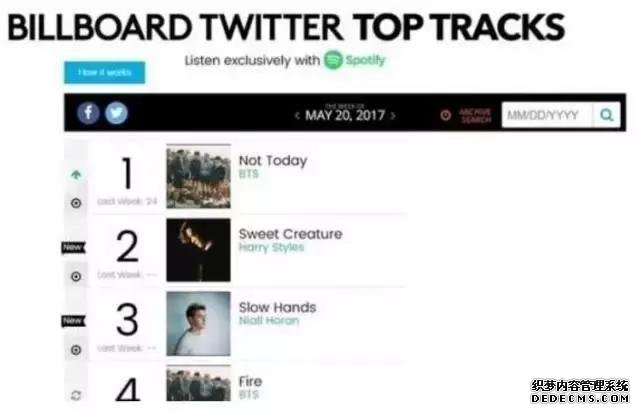Click the green up arrow for rank 1

76,175
